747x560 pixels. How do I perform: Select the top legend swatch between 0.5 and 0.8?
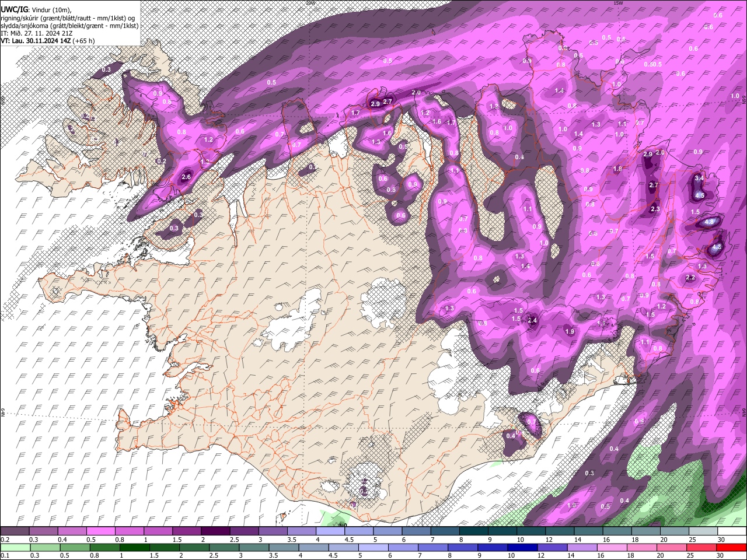[x=100, y=531]
